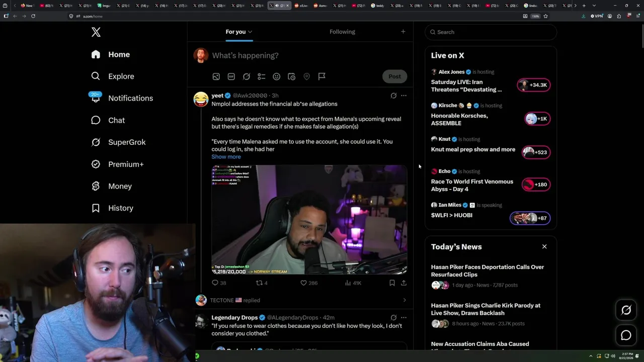Join Alex Jones live listener badge +34.3K
This screenshot has width=644, height=362.
tap(534, 85)
